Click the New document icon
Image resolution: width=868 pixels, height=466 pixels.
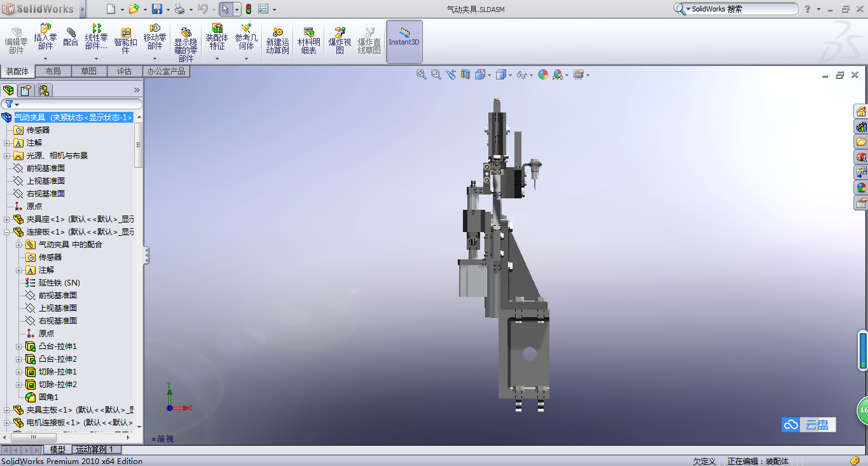pos(111,9)
